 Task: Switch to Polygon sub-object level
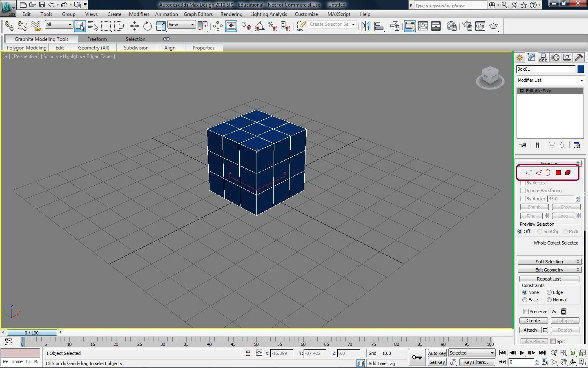click(558, 173)
